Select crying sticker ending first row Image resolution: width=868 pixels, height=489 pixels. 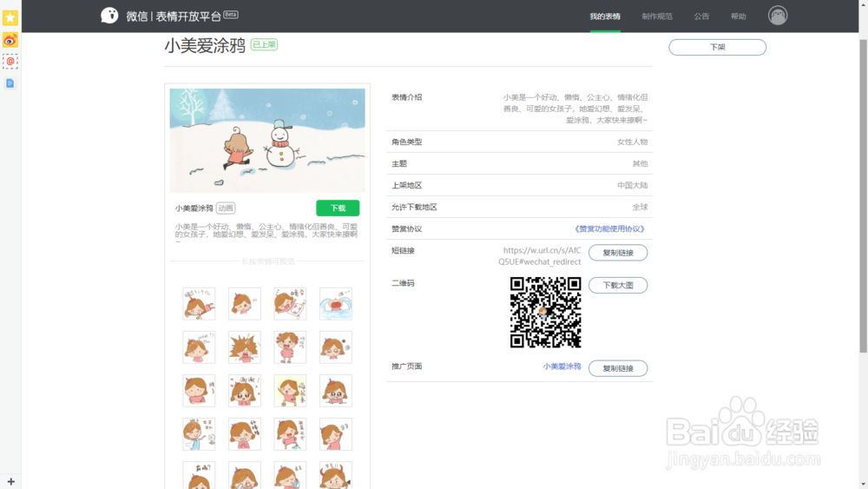point(335,303)
